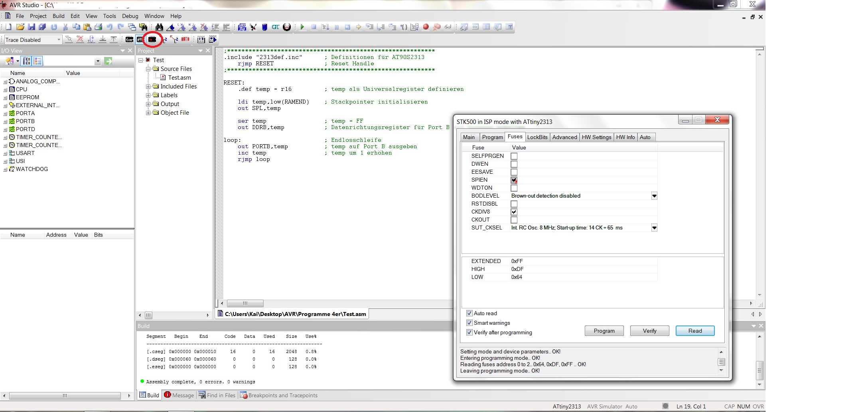Toggle bookmark with the blue flag icon
868x412 pixels.
tap(170, 27)
